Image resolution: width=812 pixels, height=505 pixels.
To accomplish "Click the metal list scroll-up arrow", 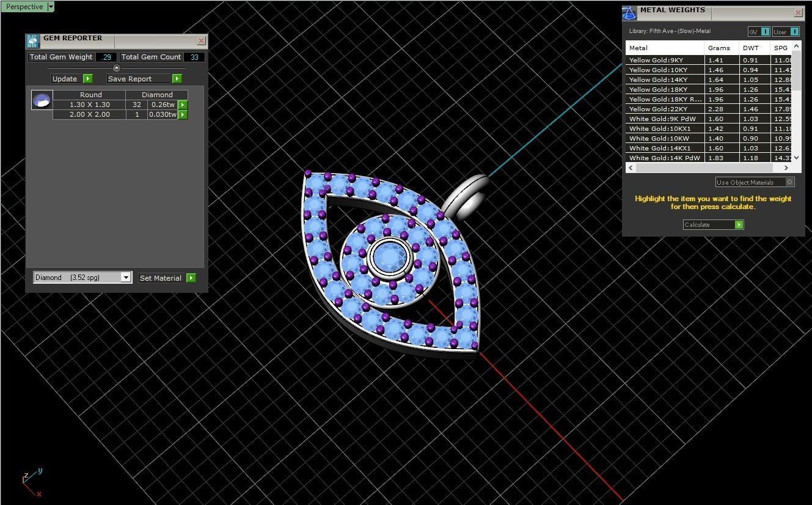I will click(796, 46).
